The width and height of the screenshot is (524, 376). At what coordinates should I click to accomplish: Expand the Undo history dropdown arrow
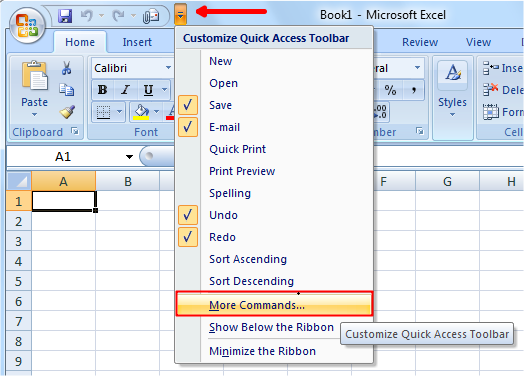click(x=101, y=15)
